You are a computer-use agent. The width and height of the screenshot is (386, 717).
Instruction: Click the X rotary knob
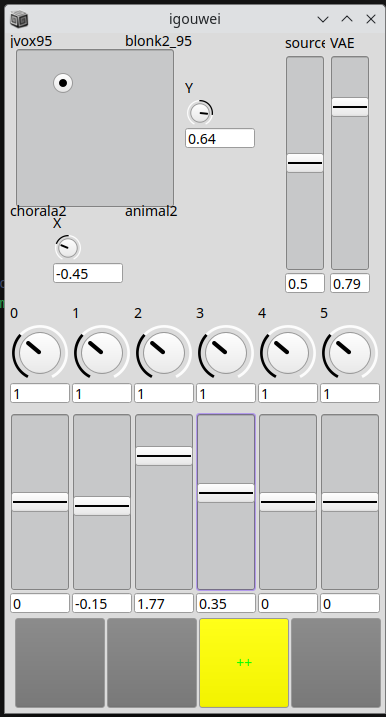68,248
